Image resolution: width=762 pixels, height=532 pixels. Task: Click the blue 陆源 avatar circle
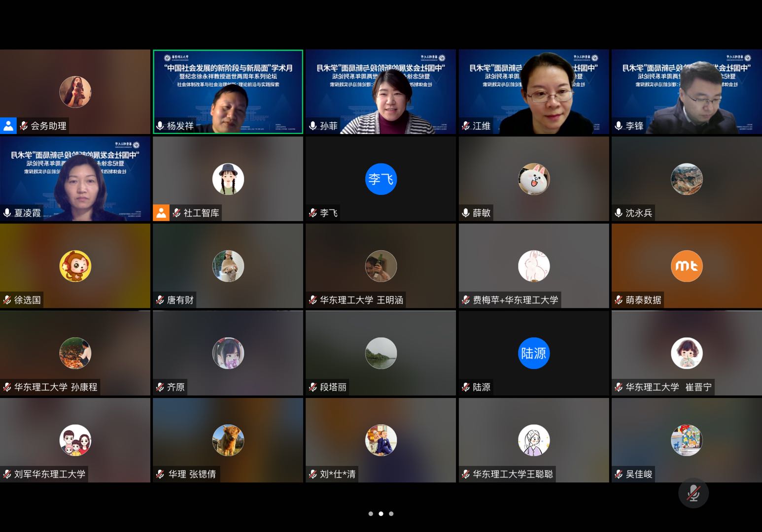coord(533,353)
